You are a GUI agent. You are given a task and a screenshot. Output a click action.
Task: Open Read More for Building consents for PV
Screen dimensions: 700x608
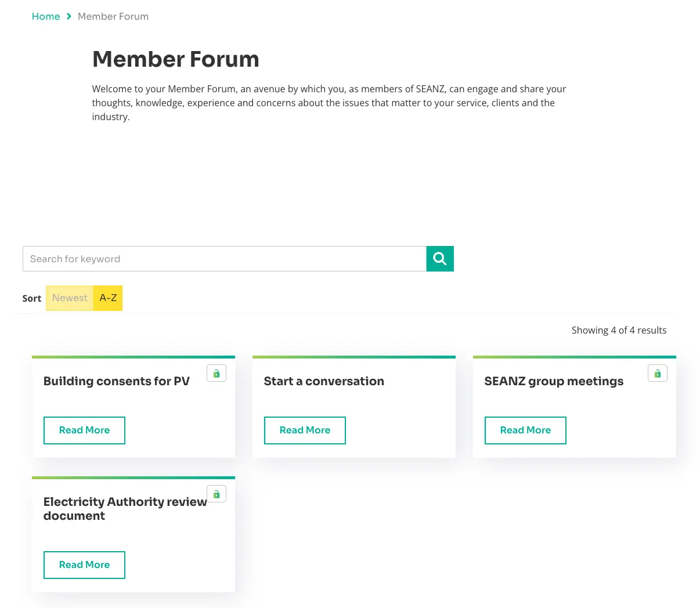(x=84, y=430)
